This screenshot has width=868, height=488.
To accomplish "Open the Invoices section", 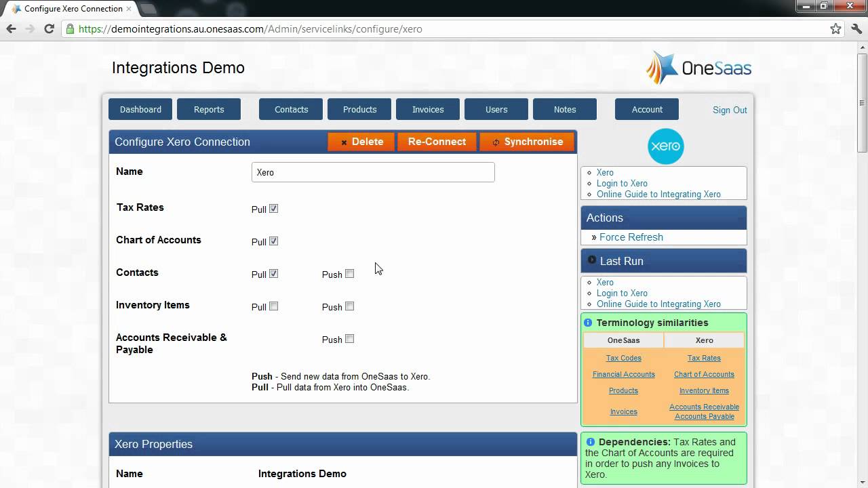I will 428,109.
